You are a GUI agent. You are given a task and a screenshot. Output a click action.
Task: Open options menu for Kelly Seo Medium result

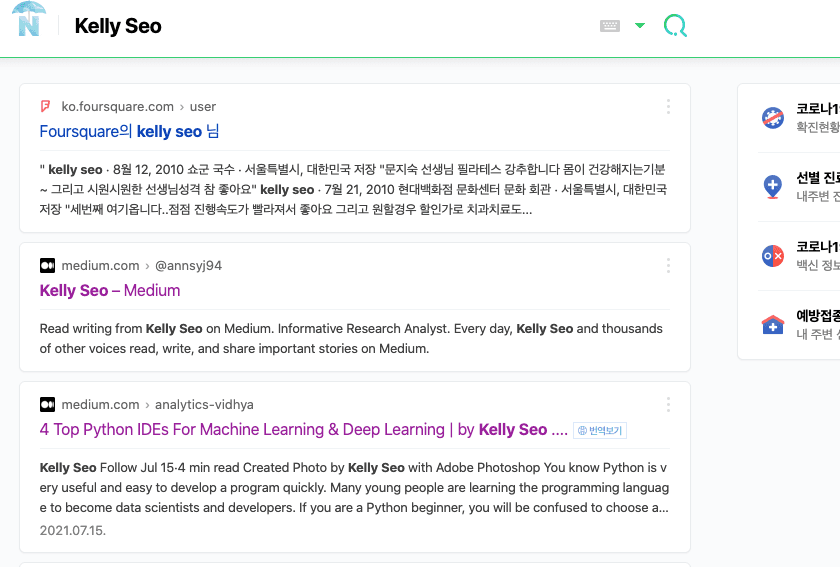click(668, 265)
